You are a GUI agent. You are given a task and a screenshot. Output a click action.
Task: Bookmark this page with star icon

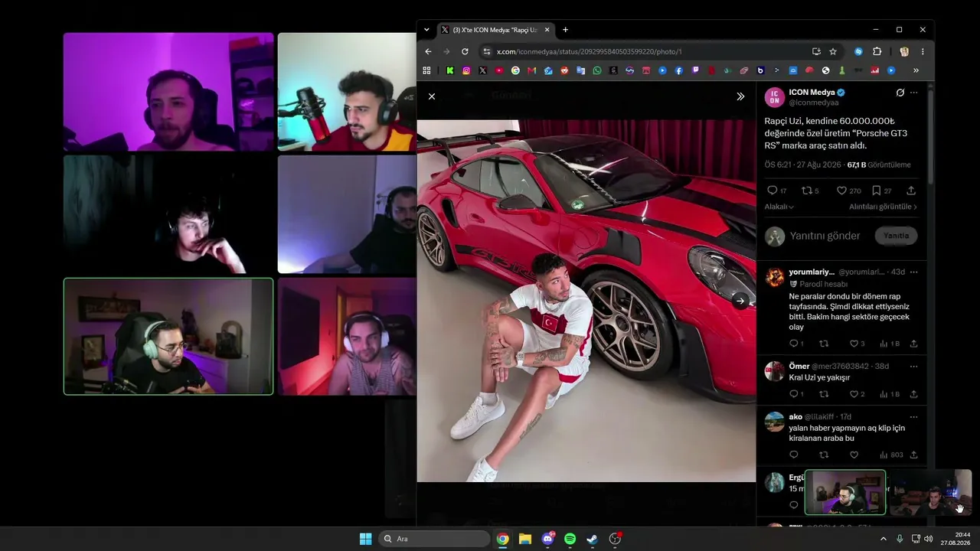[x=833, y=51]
